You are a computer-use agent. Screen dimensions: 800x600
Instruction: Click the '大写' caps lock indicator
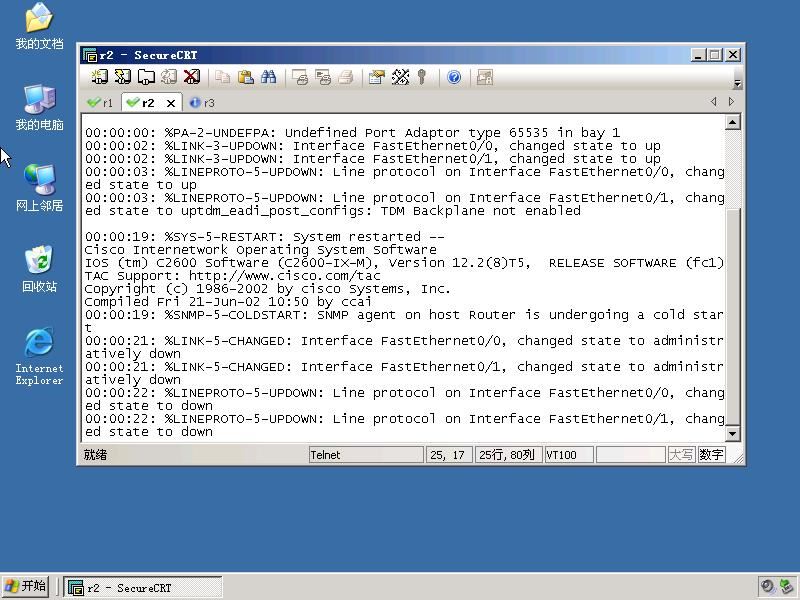tap(681, 455)
